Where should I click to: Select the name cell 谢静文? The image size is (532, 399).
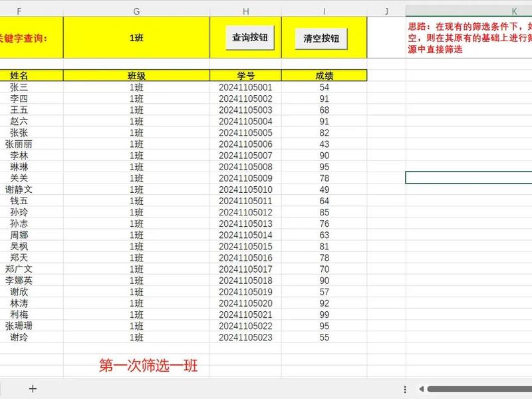tap(31, 190)
